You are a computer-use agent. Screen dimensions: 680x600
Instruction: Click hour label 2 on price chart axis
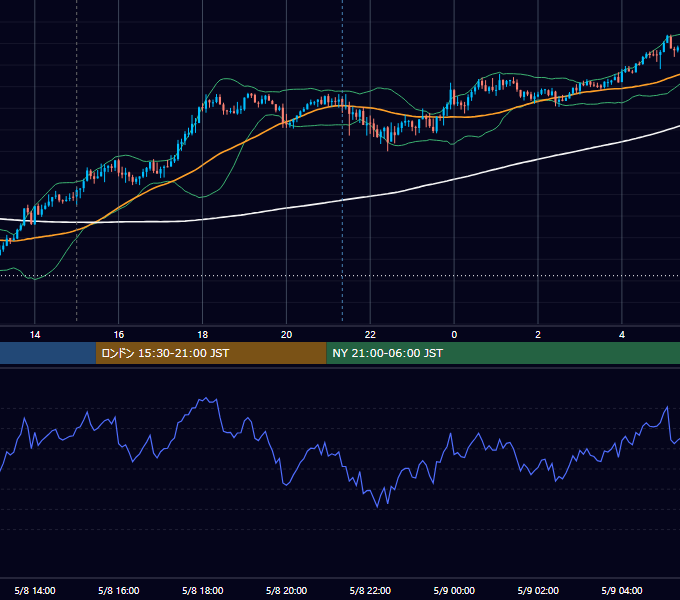(x=538, y=335)
